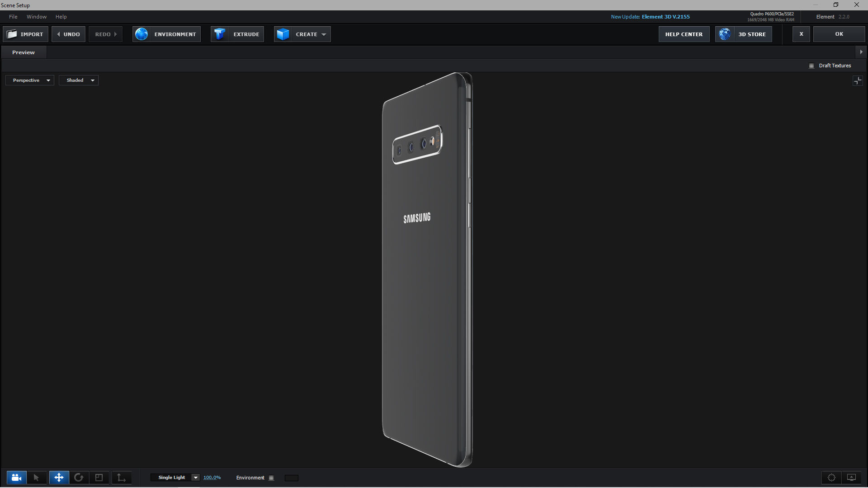Select the camera orbit tool icon
The width and height of the screenshot is (868, 488).
(x=16, y=478)
